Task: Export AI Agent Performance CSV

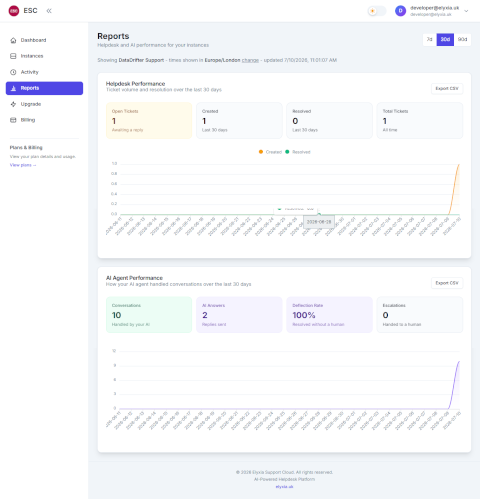Action: click(447, 283)
